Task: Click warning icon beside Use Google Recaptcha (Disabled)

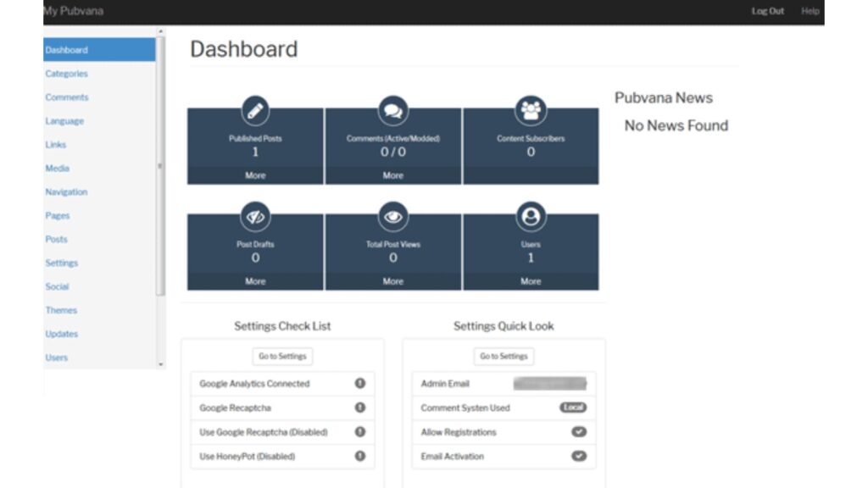Action: point(359,431)
